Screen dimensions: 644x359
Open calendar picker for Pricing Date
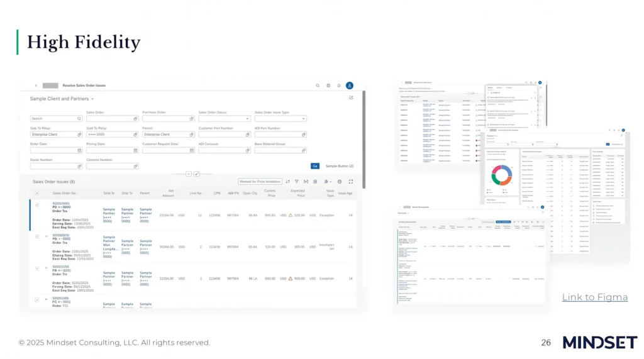[x=135, y=150]
